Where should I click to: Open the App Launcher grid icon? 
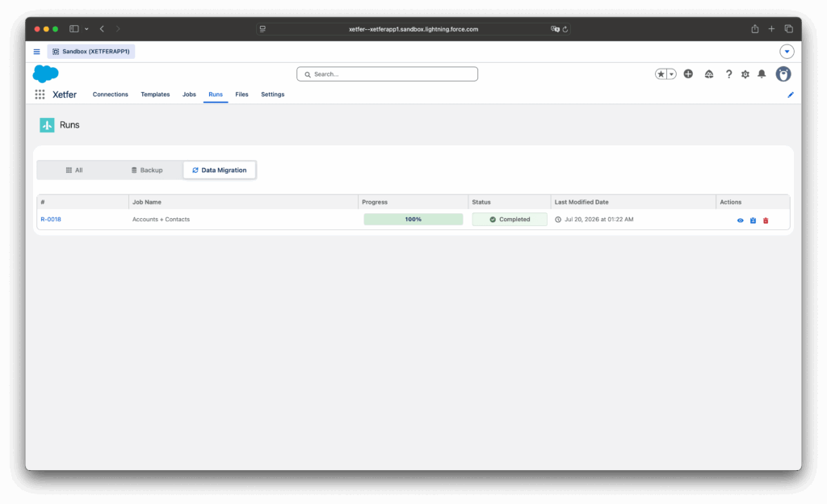(x=40, y=94)
